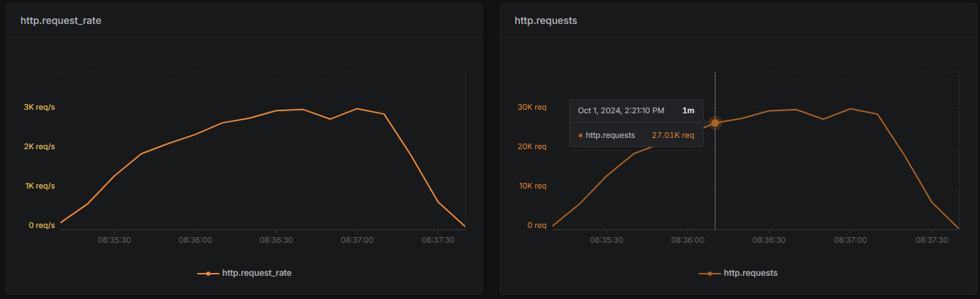
Task: Click the http.requests panel title
Action: [546, 20]
